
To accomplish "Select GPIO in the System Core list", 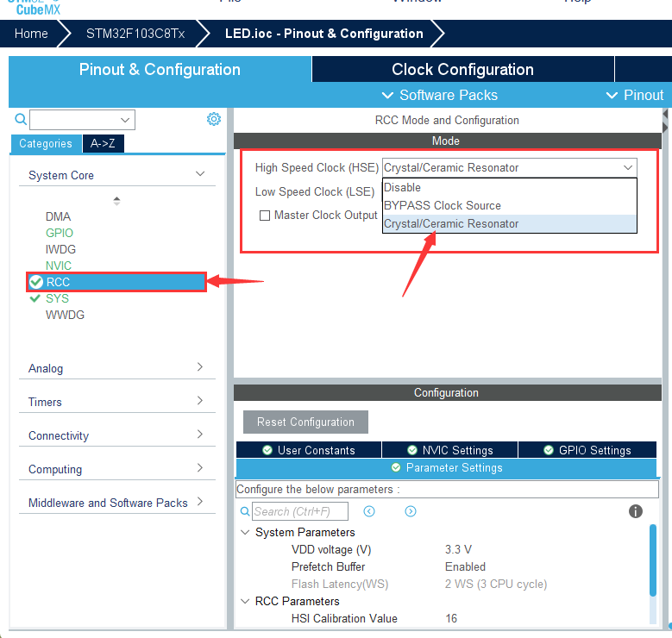I will pos(60,233).
